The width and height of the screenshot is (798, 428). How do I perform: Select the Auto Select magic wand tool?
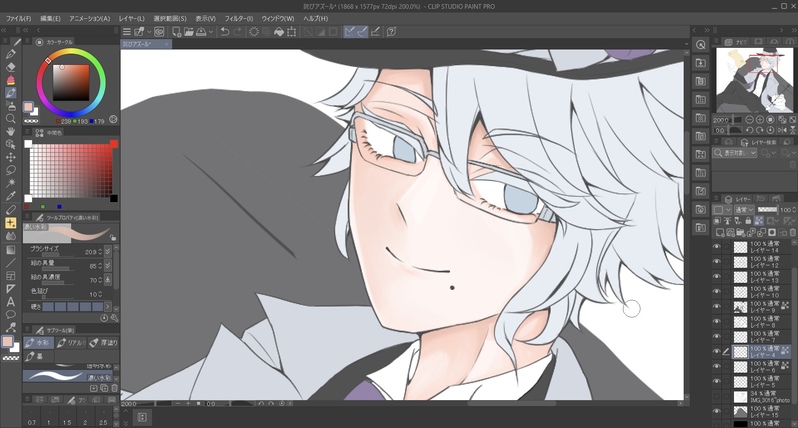point(11,183)
